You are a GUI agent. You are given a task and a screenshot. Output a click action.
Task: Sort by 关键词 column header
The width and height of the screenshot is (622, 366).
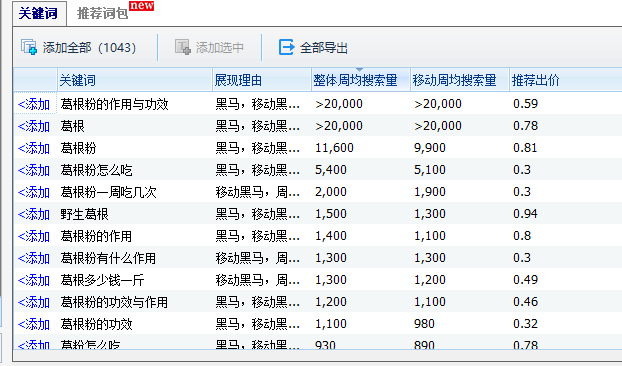click(x=135, y=80)
